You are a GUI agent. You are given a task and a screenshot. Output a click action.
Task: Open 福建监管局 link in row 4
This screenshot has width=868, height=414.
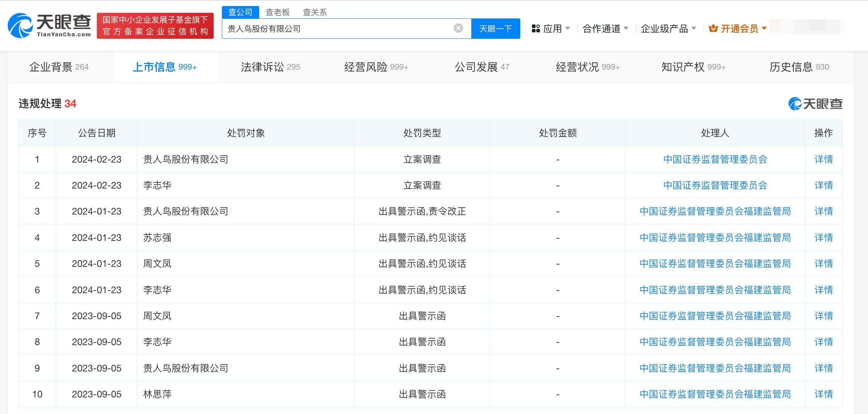(x=715, y=237)
